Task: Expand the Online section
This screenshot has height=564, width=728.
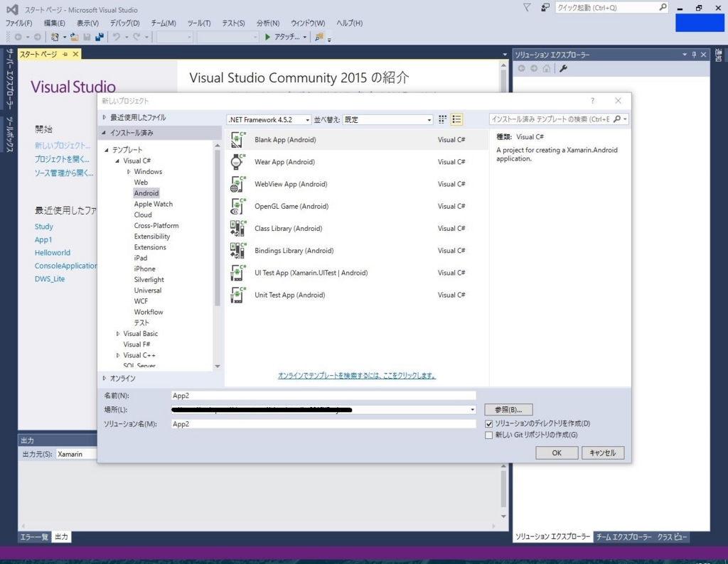Action: point(105,379)
